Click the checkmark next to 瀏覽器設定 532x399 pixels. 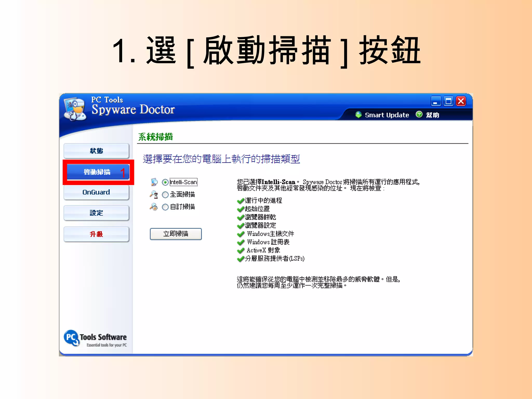coord(241,226)
